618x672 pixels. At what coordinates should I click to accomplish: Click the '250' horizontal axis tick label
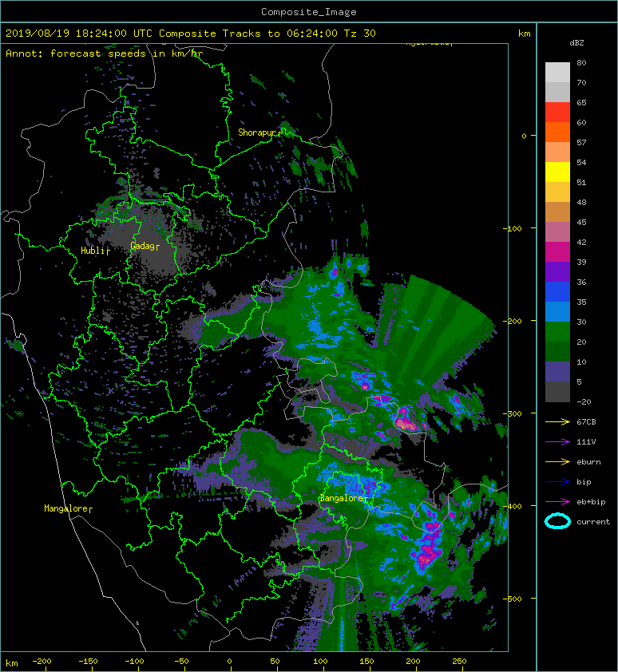click(x=459, y=662)
